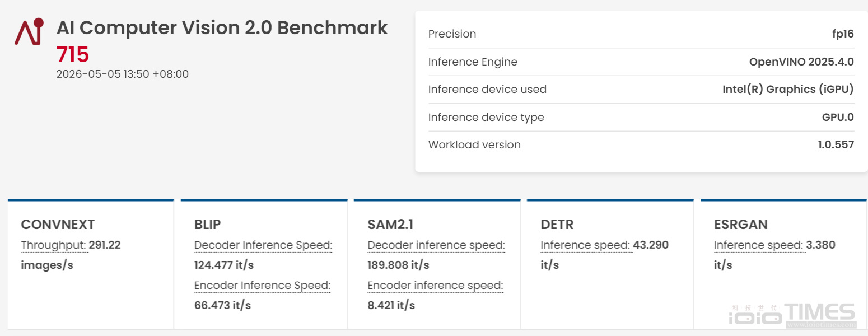Screen dimensions: 868x336
Task: Click SAM2.1 Decoder inference speed label
Action: tap(436, 245)
